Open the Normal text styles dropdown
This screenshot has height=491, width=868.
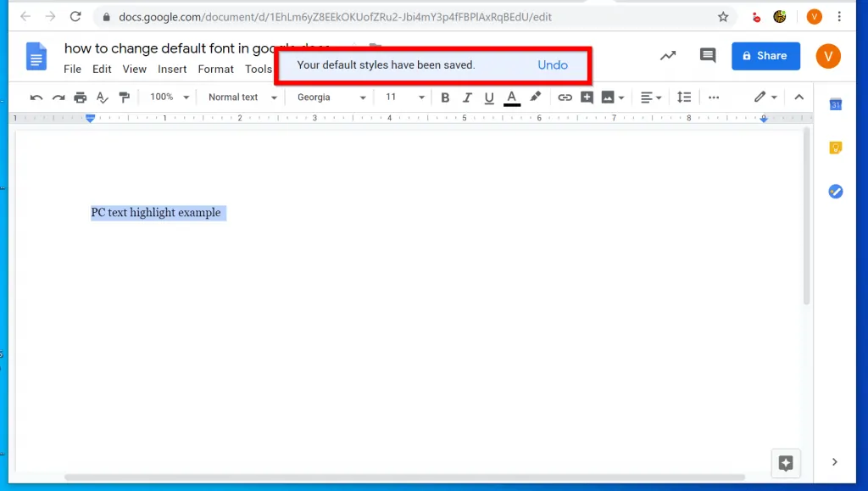click(x=242, y=97)
